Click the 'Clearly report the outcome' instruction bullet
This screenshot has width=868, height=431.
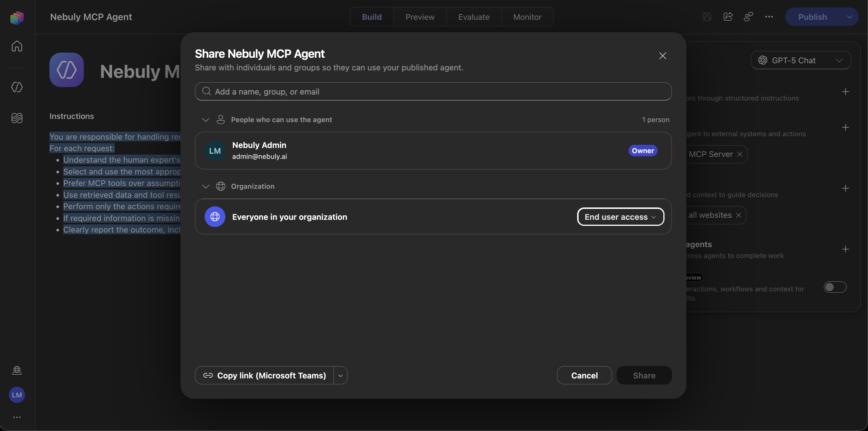122,230
